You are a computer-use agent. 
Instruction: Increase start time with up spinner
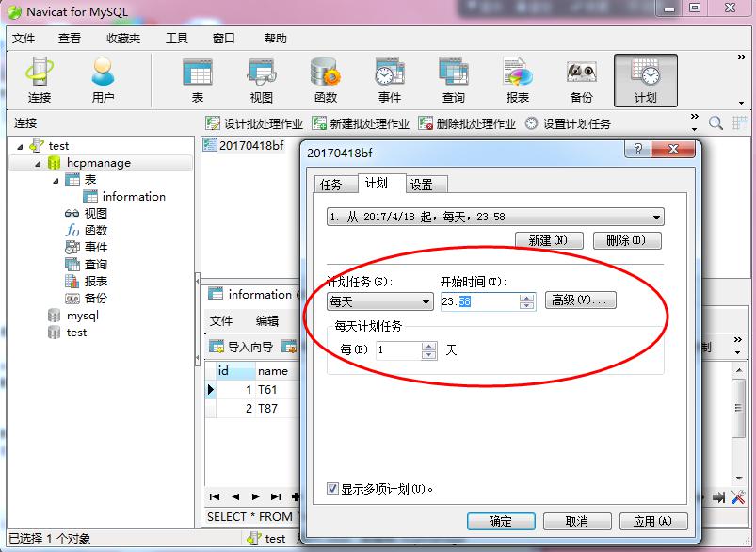click(527, 298)
